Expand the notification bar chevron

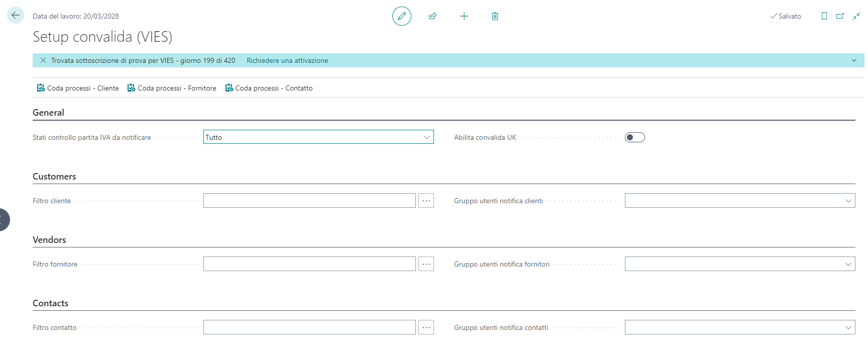point(853,60)
